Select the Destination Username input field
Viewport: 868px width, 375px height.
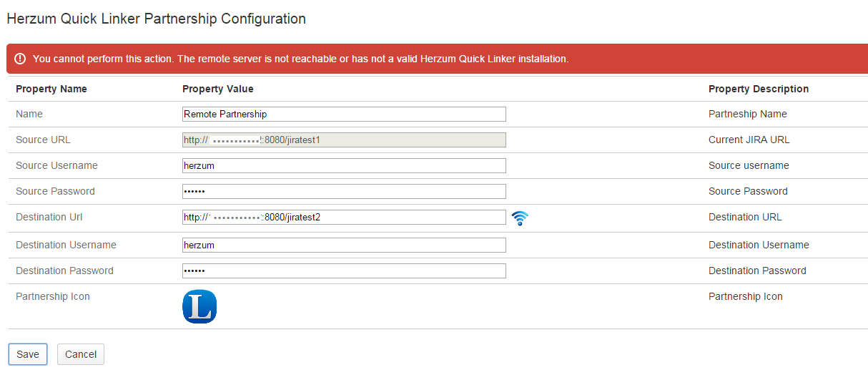[x=344, y=245]
